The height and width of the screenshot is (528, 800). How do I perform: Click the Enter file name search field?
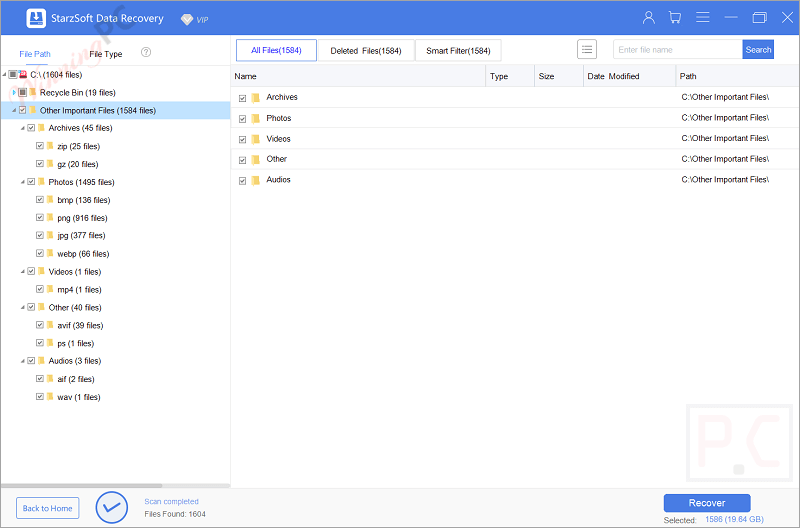pos(678,49)
